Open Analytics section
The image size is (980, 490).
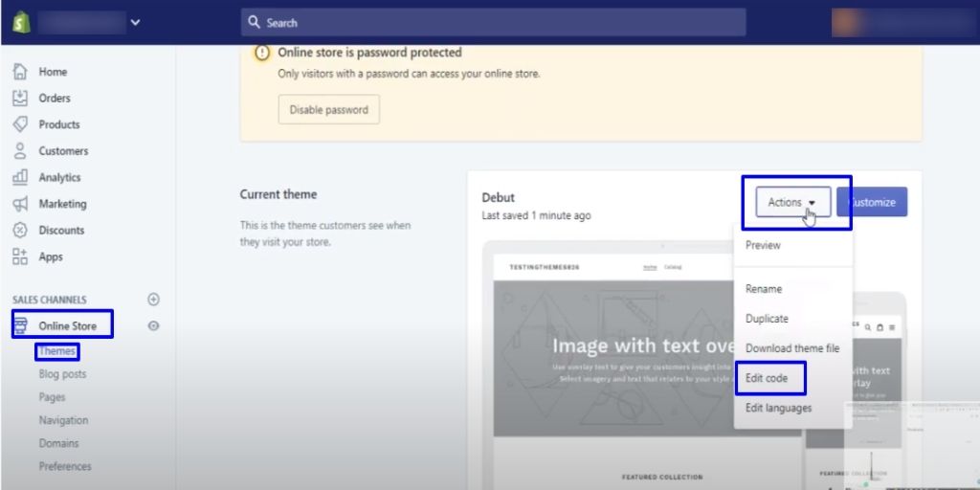pyautogui.click(x=60, y=177)
